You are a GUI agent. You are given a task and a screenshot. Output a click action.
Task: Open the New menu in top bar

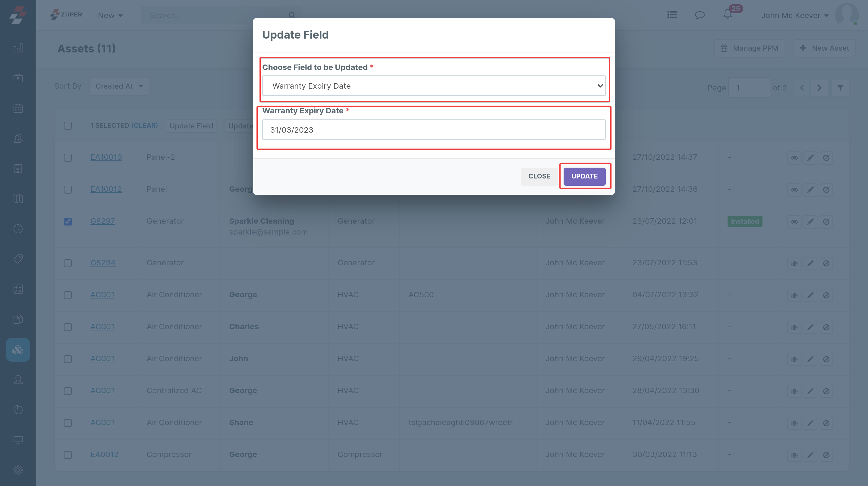(x=110, y=15)
